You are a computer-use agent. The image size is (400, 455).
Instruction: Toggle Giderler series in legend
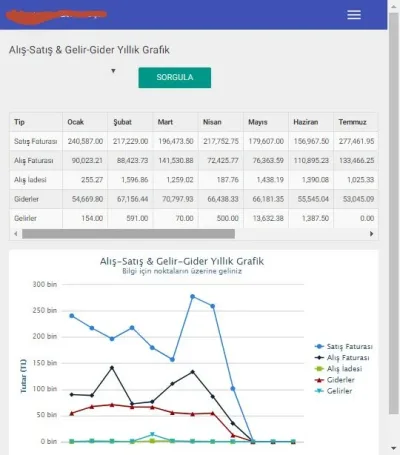click(x=335, y=380)
